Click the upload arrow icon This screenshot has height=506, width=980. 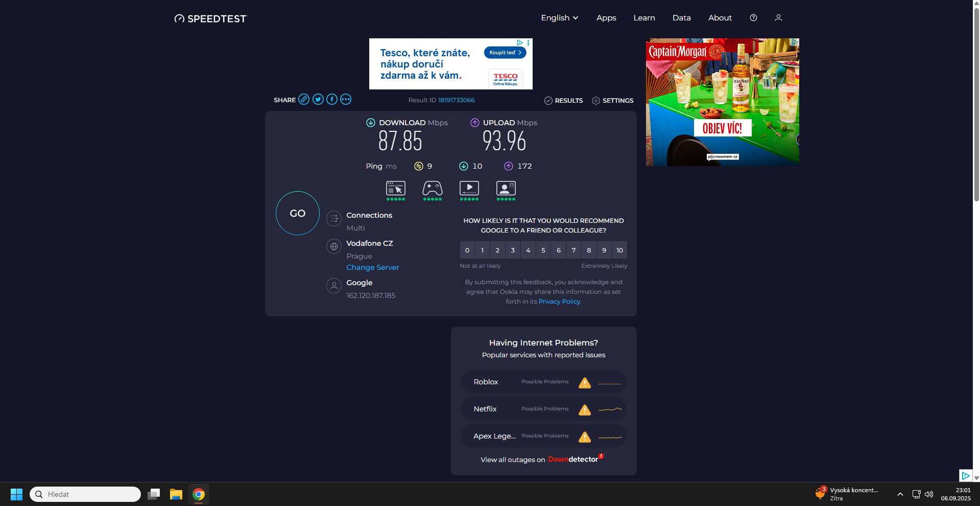475,123
